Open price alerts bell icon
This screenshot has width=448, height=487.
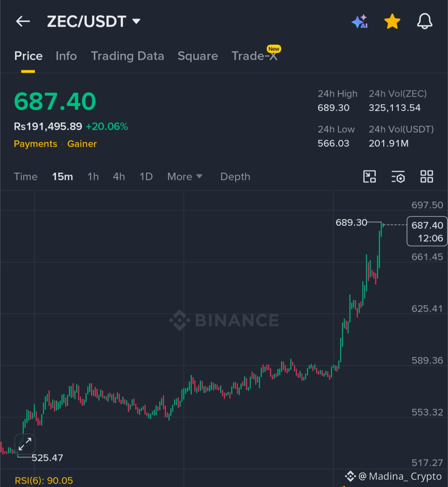pos(425,22)
